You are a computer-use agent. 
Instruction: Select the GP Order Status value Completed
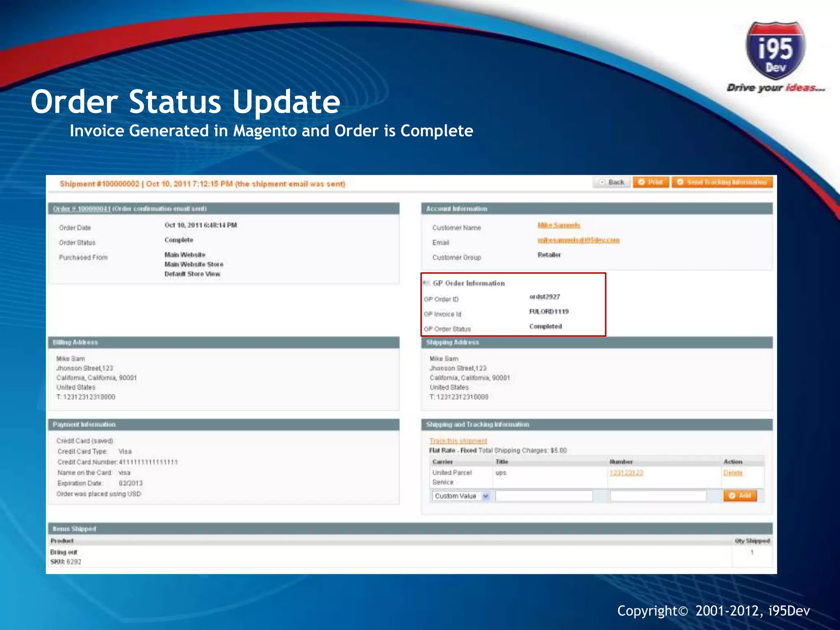point(545,326)
